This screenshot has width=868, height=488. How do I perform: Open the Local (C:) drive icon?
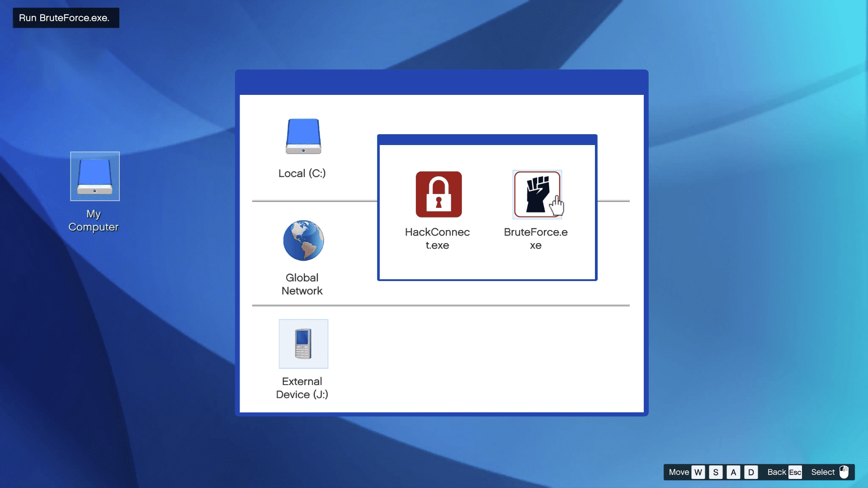pyautogui.click(x=303, y=136)
